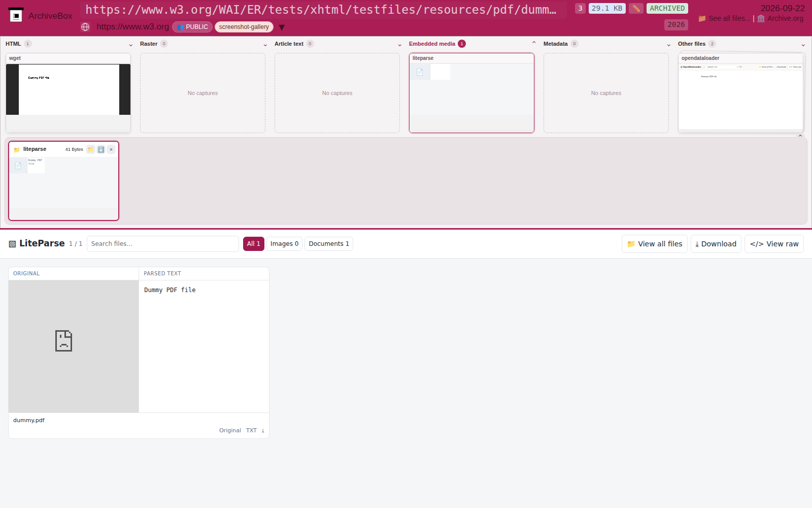Screen dimensions: 812x508
Task: Filter by Documents 1
Action: pyautogui.click(x=329, y=244)
